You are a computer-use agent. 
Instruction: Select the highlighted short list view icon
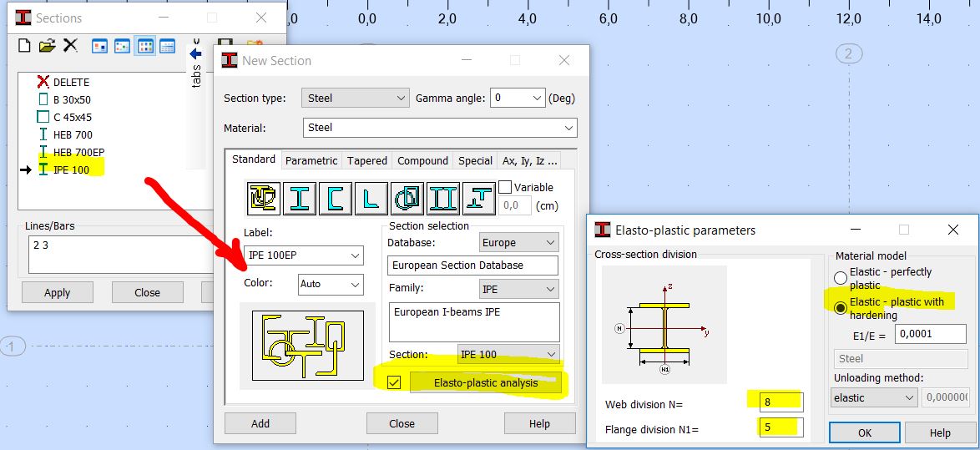point(145,46)
